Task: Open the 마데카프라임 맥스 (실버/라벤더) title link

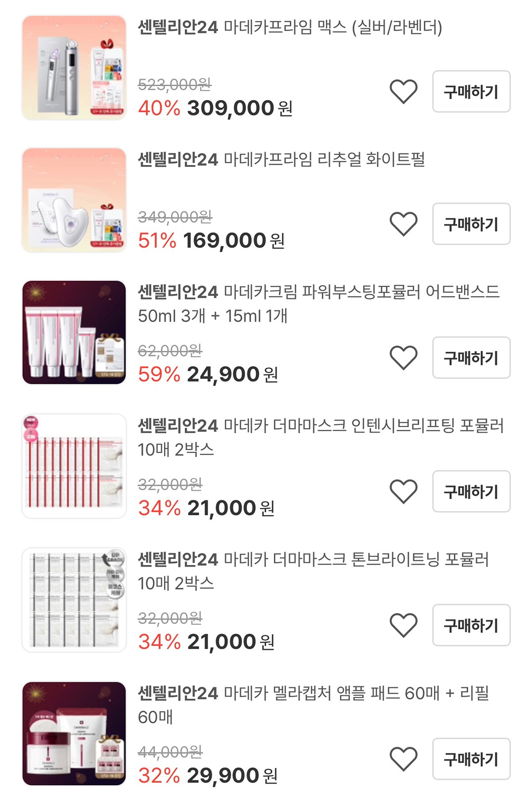Action: (x=290, y=28)
